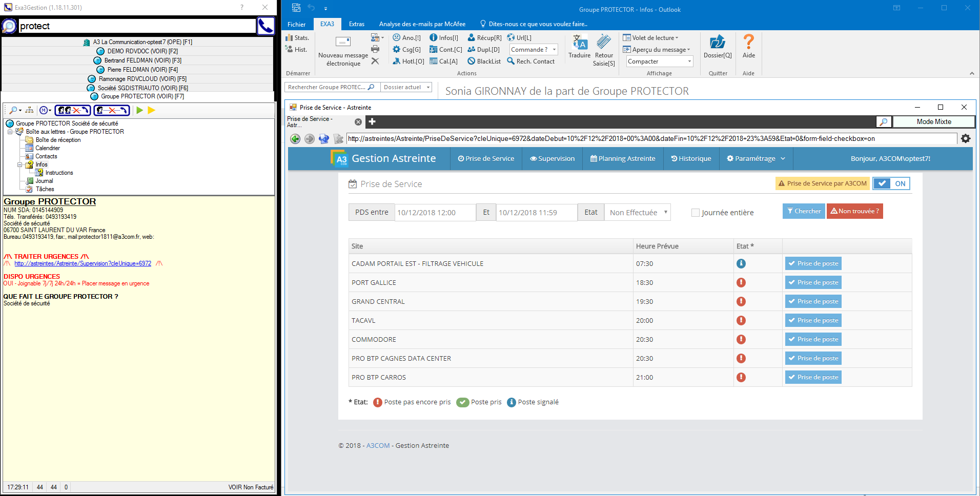The height and width of the screenshot is (496, 980).
Task: Click the yellow play arrow in Exa3Gestion
Action: point(151,110)
